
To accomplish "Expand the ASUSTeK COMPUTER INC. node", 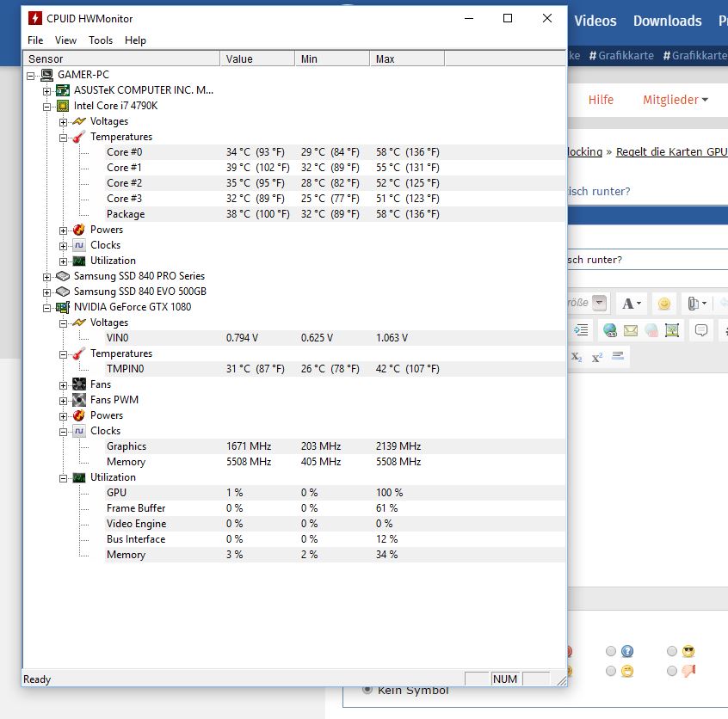I will (46, 91).
